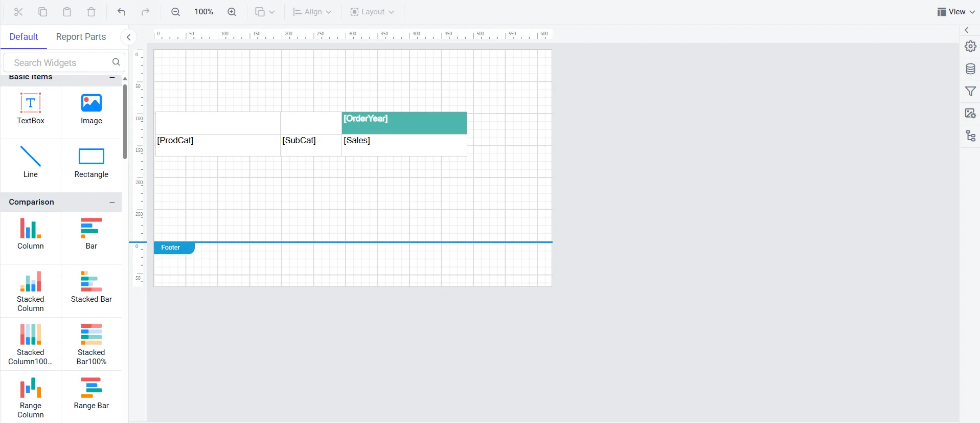Image resolution: width=980 pixels, height=423 pixels.
Task: Collapse the Basic Items section
Action: [112, 77]
